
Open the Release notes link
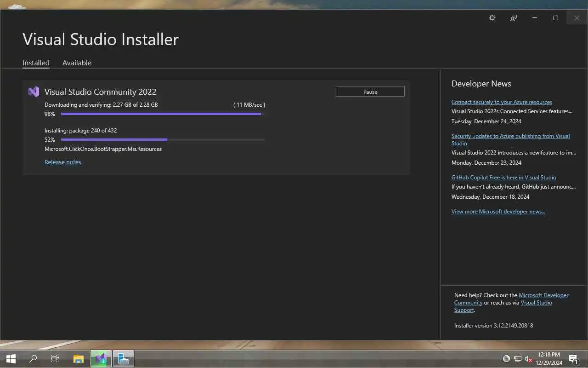(63, 162)
